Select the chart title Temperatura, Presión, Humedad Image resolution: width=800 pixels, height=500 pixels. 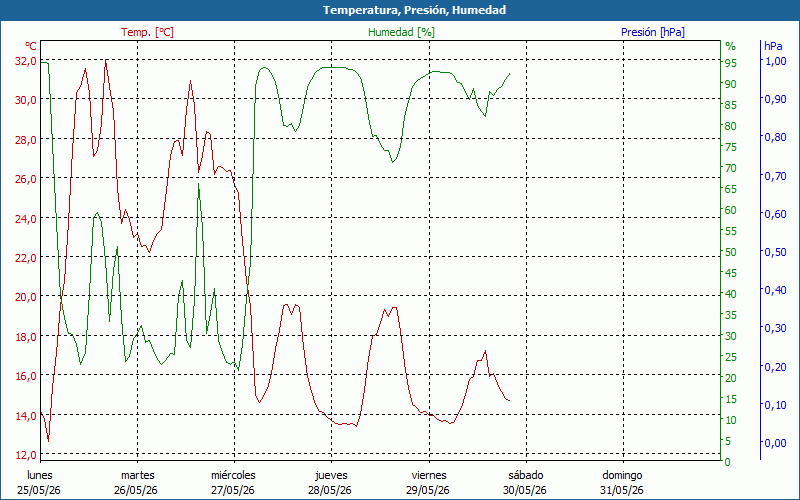(414, 10)
